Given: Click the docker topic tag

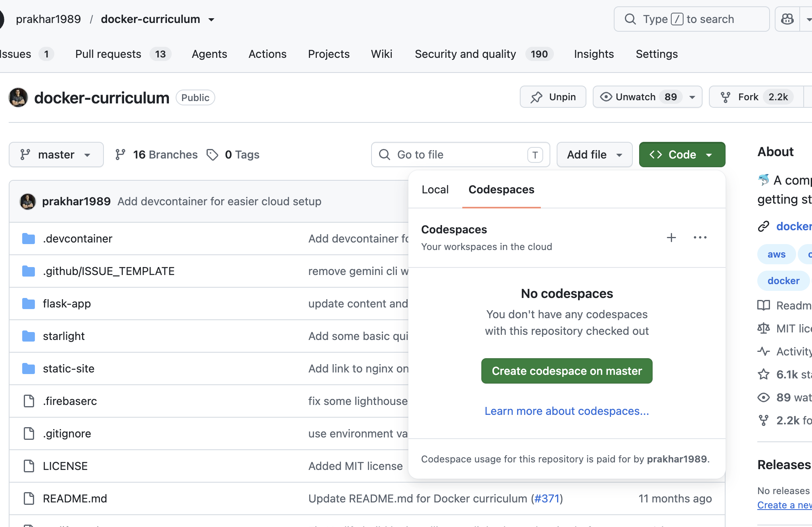Looking at the screenshot, I should 783,281.
